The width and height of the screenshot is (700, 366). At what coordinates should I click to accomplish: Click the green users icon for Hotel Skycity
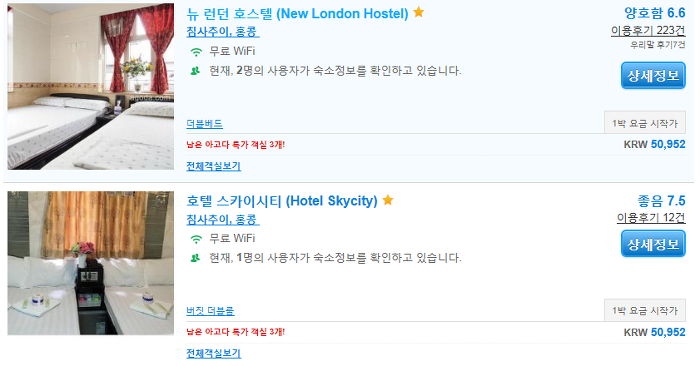coord(195,258)
